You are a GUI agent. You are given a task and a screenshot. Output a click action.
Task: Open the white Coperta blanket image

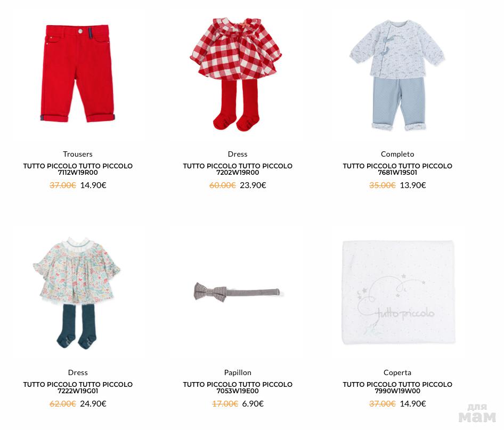pyautogui.click(x=399, y=292)
